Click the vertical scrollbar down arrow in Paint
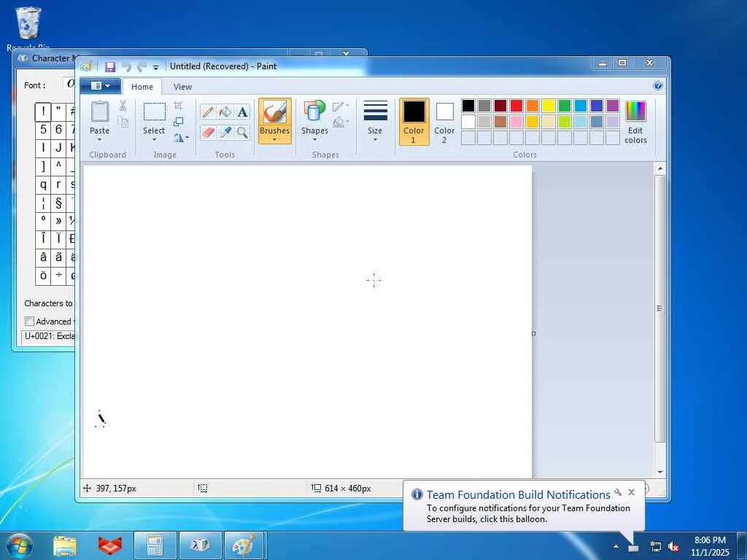747x560 pixels. 659,472
